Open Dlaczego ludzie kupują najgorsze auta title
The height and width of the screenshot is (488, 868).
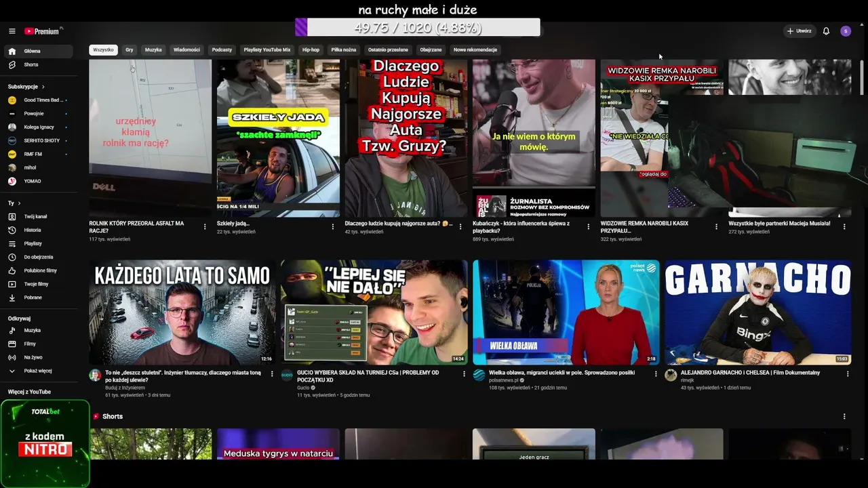[399, 223]
